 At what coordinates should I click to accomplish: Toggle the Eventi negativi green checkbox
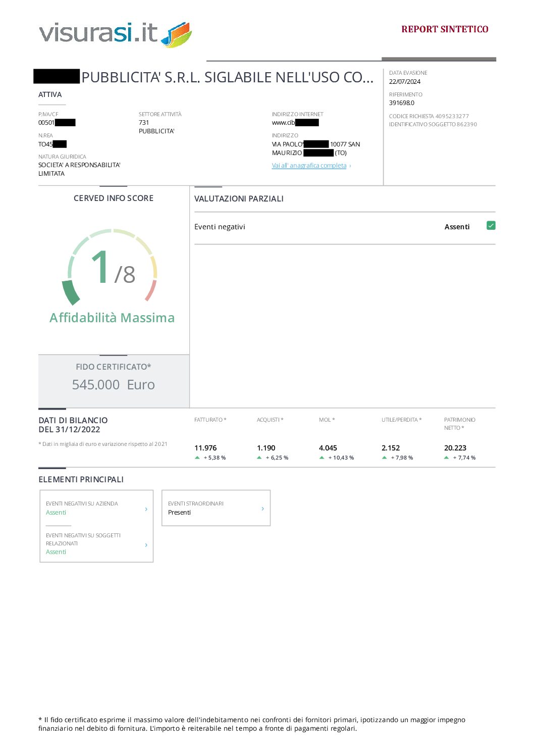491,226
